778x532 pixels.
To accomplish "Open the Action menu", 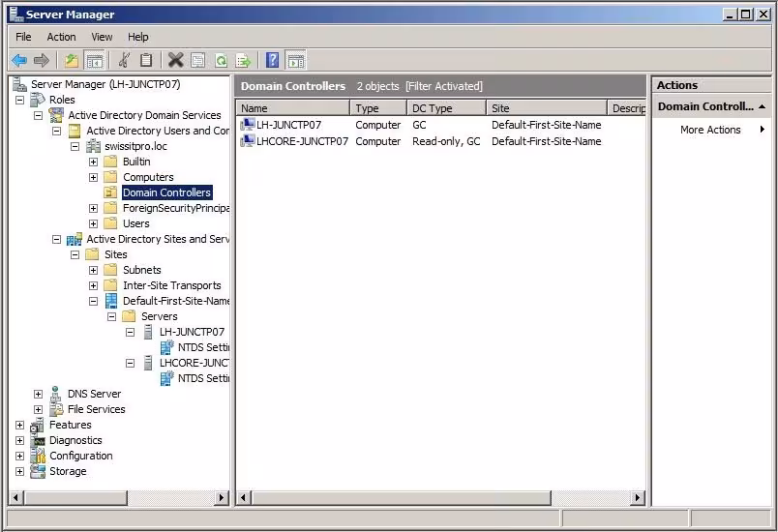I will pos(61,37).
